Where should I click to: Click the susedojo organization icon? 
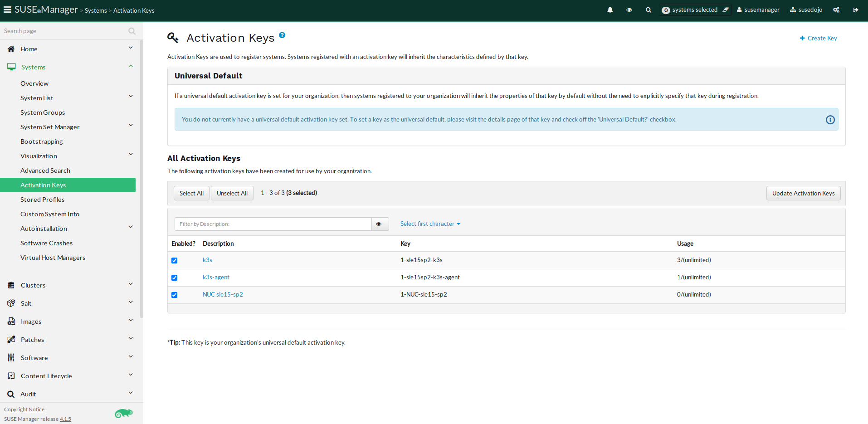[793, 10]
